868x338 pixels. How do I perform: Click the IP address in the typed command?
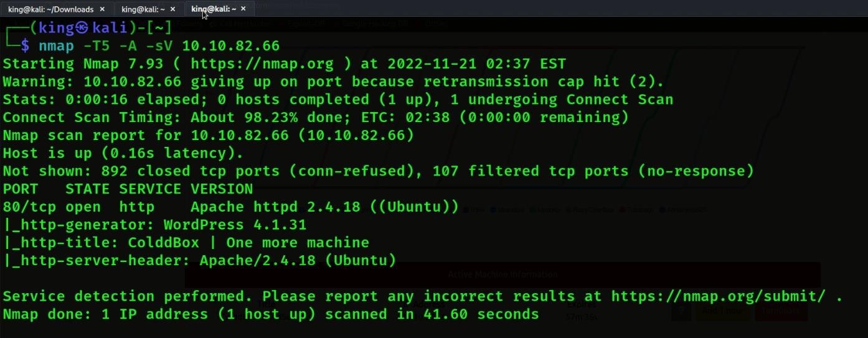[230, 45]
